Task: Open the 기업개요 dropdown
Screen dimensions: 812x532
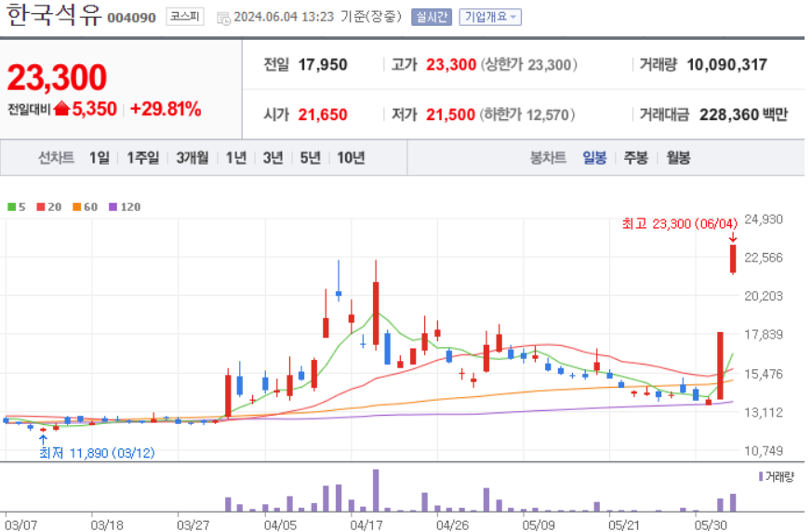Action: 489,17
